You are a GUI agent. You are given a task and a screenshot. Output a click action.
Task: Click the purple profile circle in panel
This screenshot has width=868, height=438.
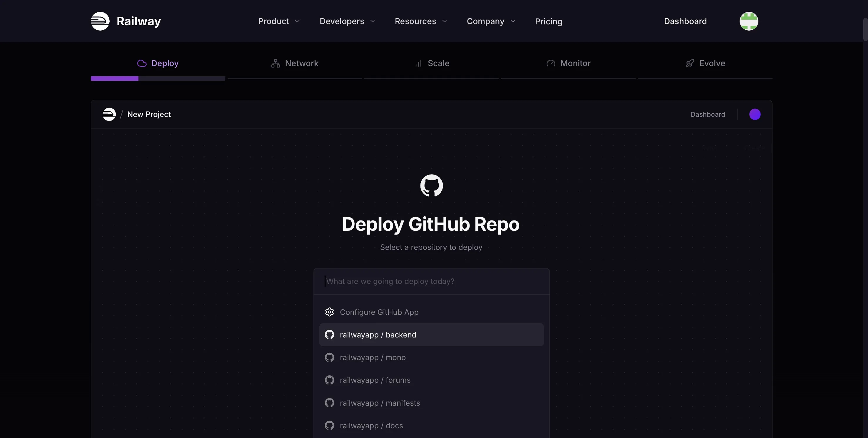[x=755, y=114]
